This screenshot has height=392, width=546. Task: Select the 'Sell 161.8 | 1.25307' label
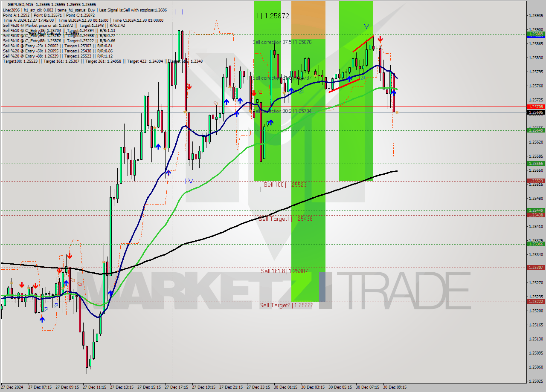click(284, 271)
